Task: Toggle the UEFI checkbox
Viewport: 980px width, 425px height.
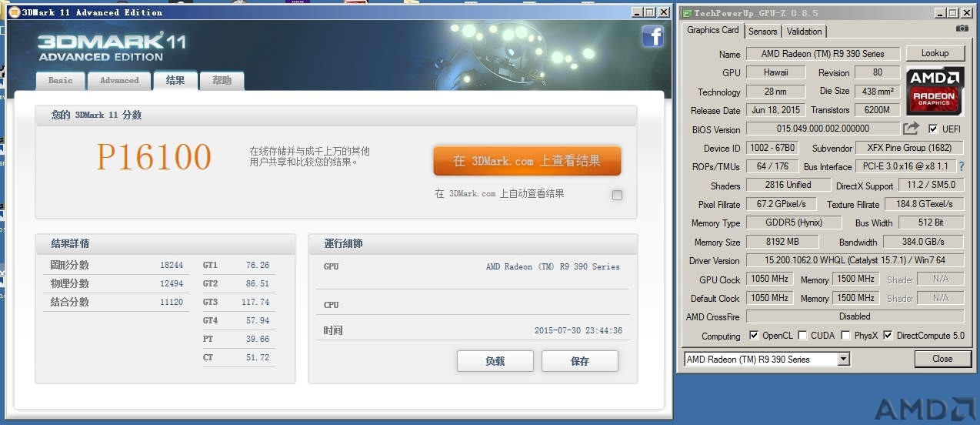Action: tap(933, 129)
